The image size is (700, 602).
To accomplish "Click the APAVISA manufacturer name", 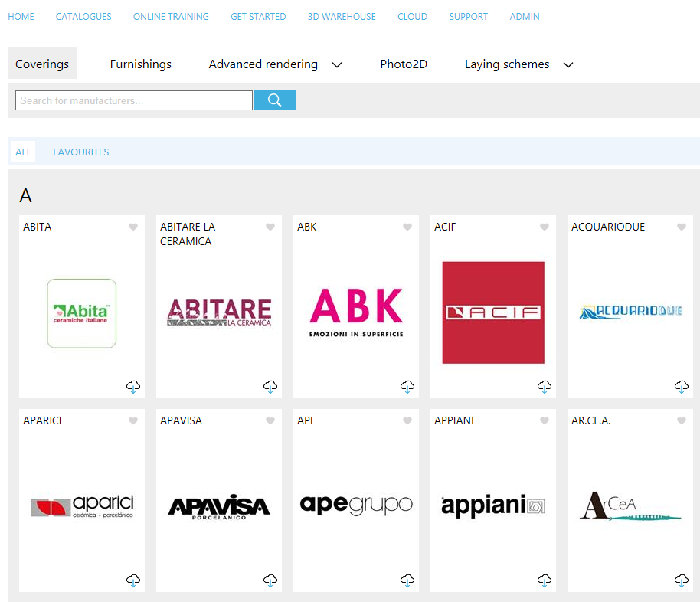I will [181, 420].
